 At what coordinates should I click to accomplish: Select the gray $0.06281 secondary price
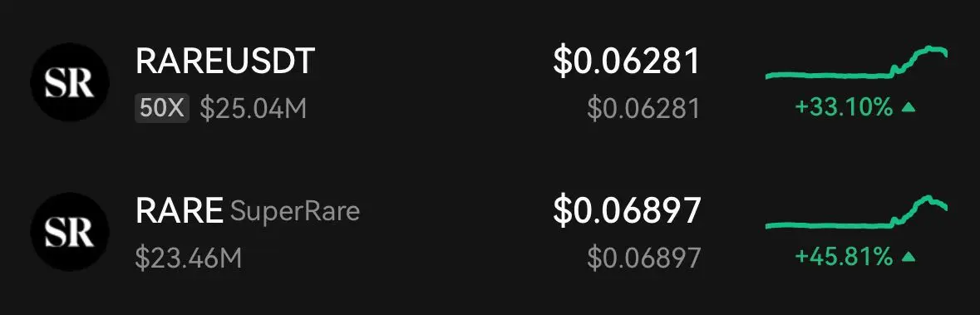(643, 110)
